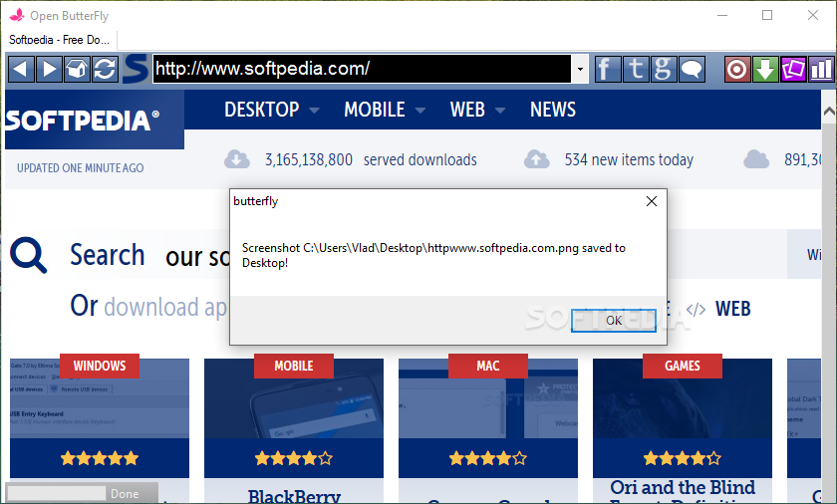Go to the Home page icon
This screenshot has width=837, height=504.
coord(77,69)
